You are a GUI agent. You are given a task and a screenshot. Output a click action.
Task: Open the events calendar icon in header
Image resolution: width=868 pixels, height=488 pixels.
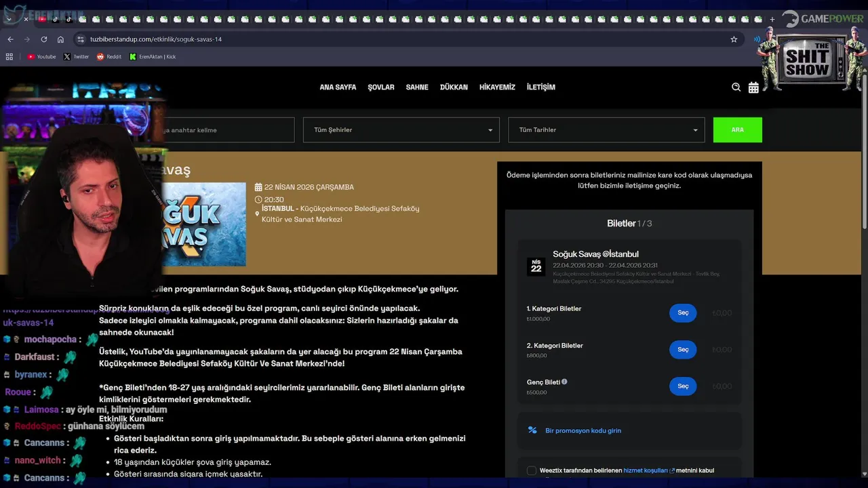pyautogui.click(x=753, y=87)
